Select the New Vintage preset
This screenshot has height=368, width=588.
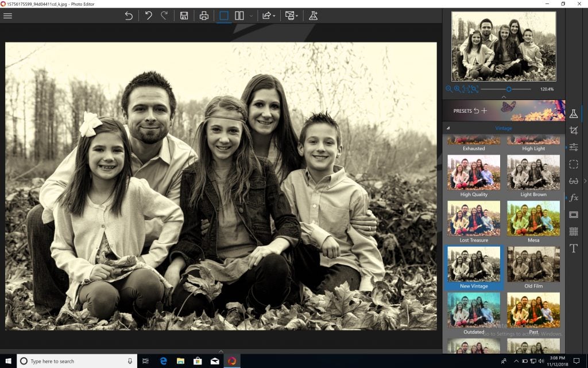pyautogui.click(x=474, y=268)
